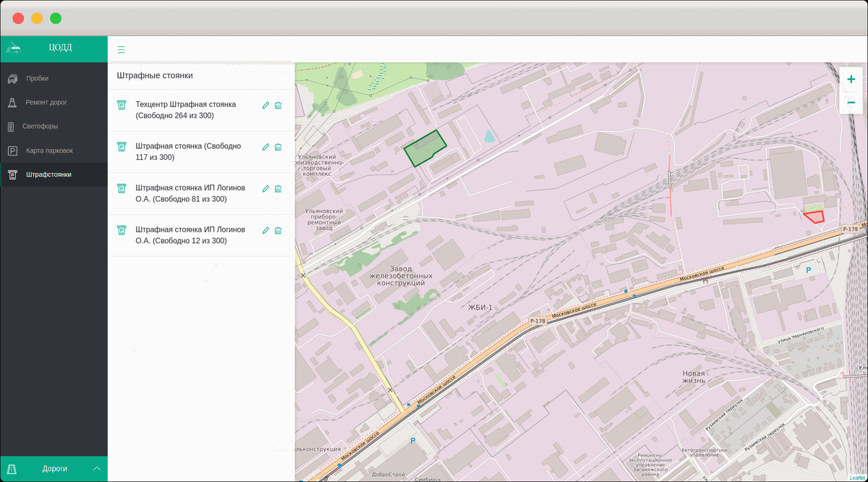Screen dimensions: 868x482
Task: Delete the ИП Логинов entry with 12 free
Action: point(278,230)
